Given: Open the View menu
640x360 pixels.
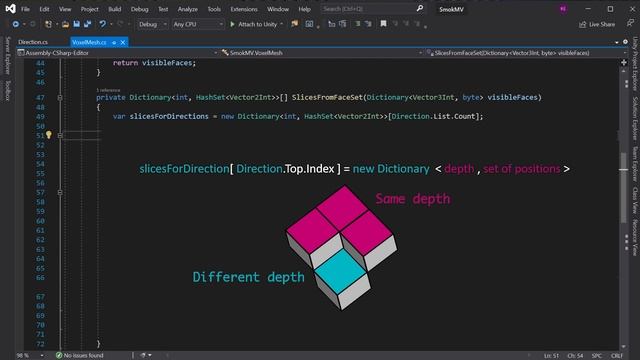Looking at the screenshot, I should click(65, 9).
